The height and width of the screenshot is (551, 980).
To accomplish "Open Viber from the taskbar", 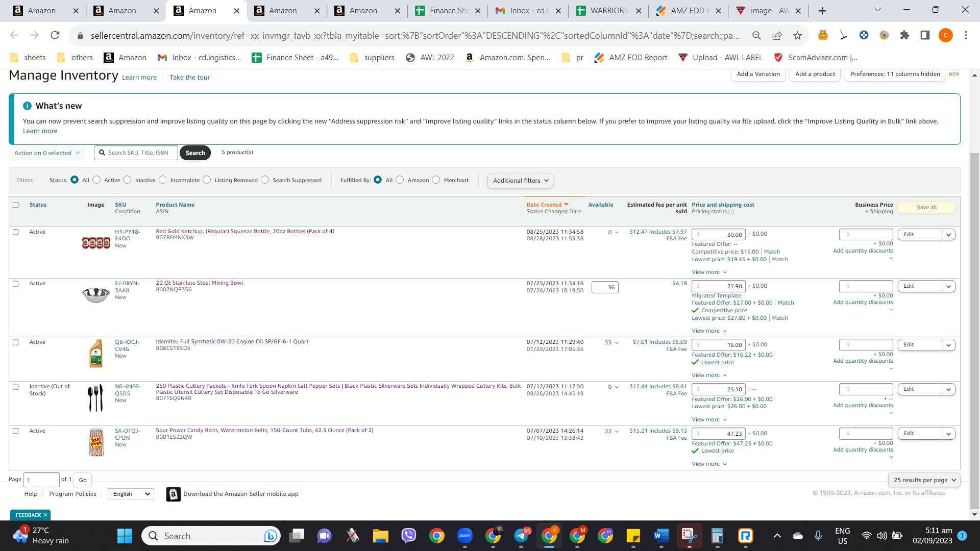I will 408,536.
